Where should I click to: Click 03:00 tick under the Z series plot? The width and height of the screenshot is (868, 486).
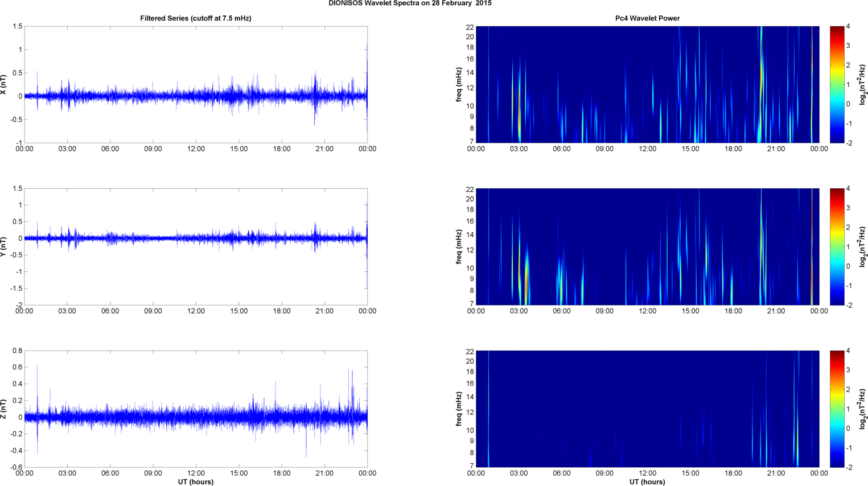(67, 473)
